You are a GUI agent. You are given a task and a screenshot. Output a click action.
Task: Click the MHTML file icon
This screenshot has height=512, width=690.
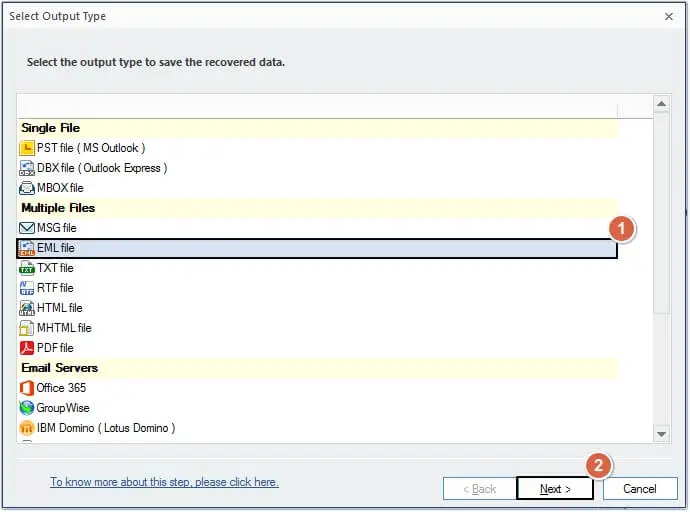point(27,328)
